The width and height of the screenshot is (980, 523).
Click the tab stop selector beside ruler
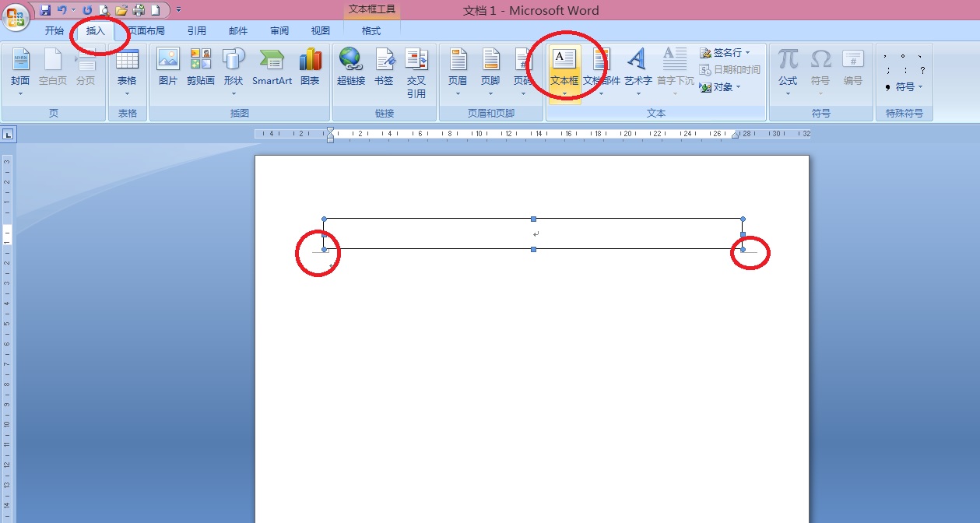pos(8,135)
